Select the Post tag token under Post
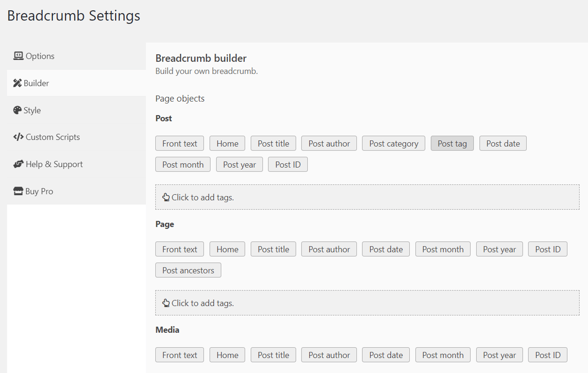This screenshot has height=373, width=588. tap(452, 143)
